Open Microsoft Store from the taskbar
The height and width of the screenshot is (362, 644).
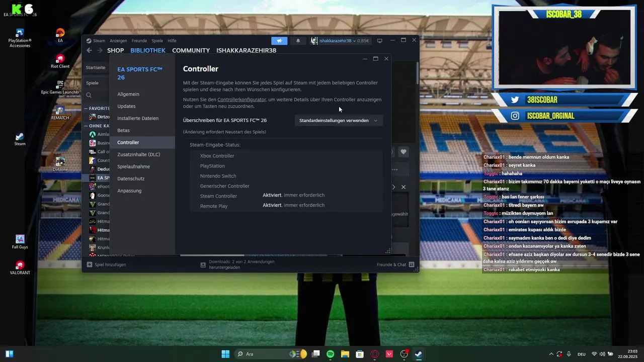coord(360,354)
